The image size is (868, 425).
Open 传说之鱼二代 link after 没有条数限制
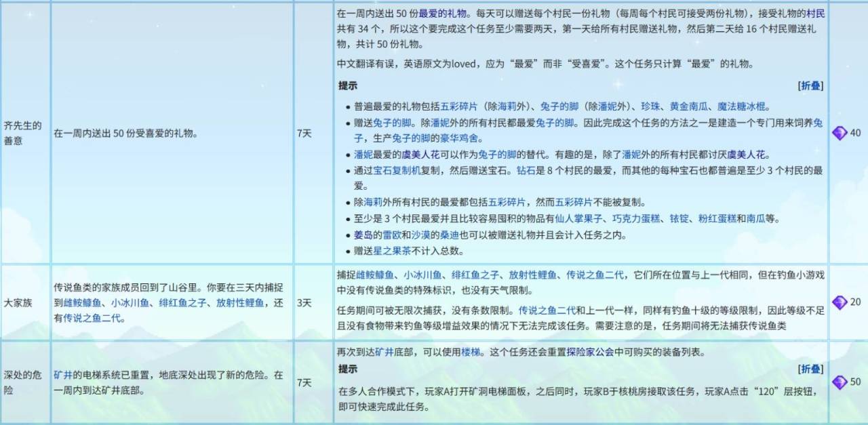[x=547, y=310]
